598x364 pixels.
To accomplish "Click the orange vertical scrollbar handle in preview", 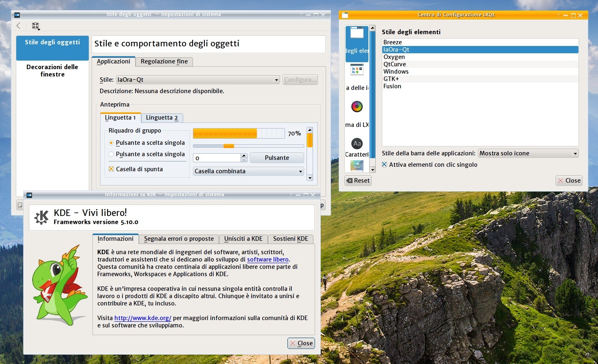I will (310, 140).
